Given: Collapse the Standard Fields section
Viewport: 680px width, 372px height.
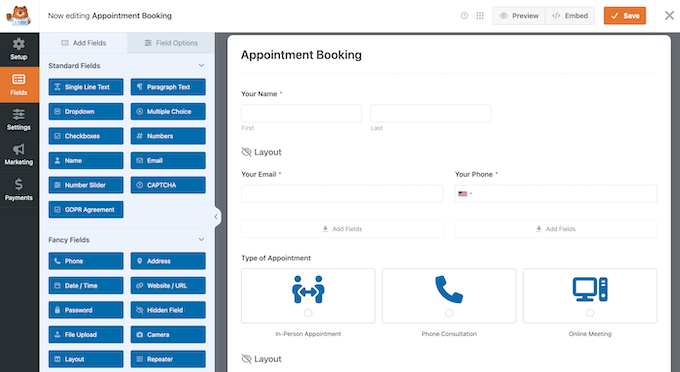Looking at the screenshot, I should click(201, 65).
